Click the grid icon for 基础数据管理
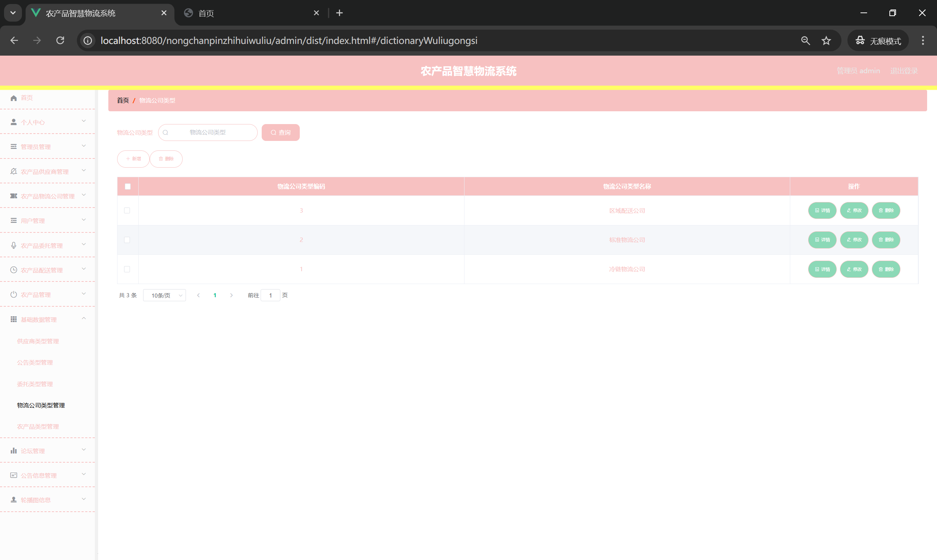The height and width of the screenshot is (560, 937). (x=14, y=320)
